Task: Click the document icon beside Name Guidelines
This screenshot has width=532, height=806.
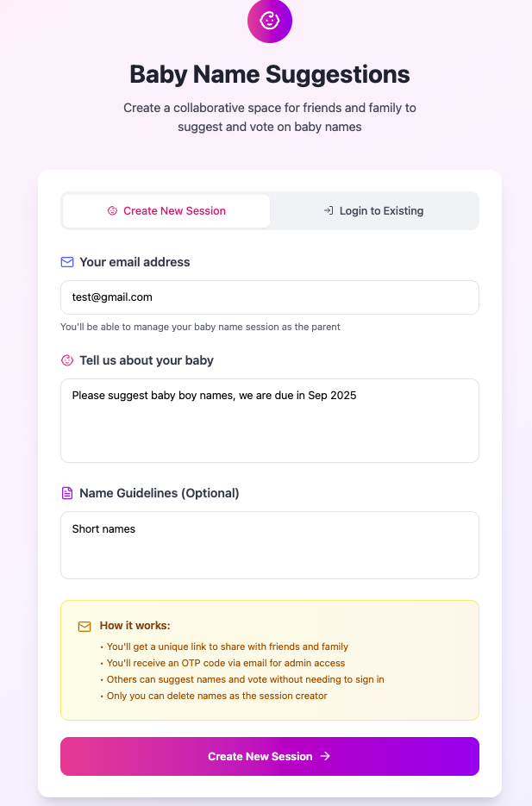Action: point(67,493)
